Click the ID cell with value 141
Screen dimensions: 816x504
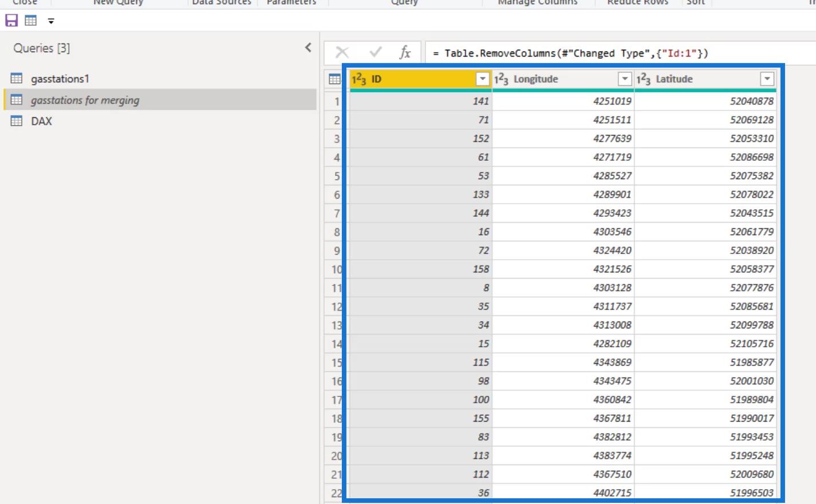click(421, 101)
